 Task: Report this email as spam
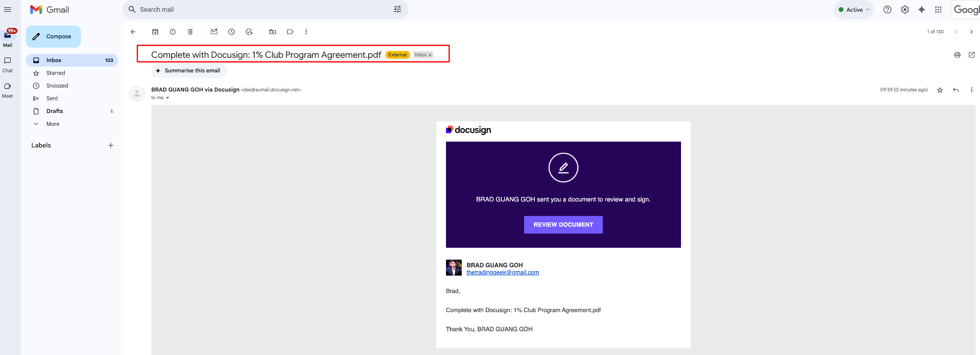point(173,32)
